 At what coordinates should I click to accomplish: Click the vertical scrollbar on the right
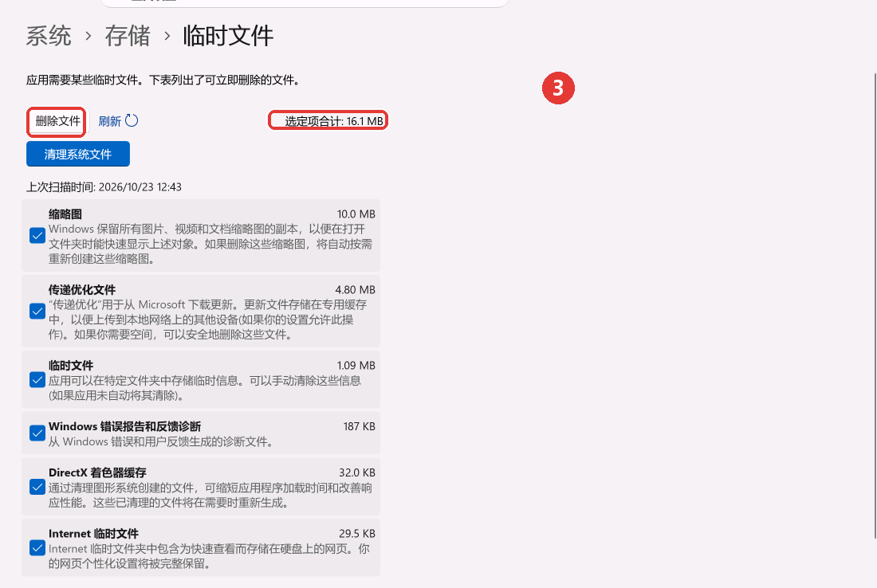coord(875,306)
